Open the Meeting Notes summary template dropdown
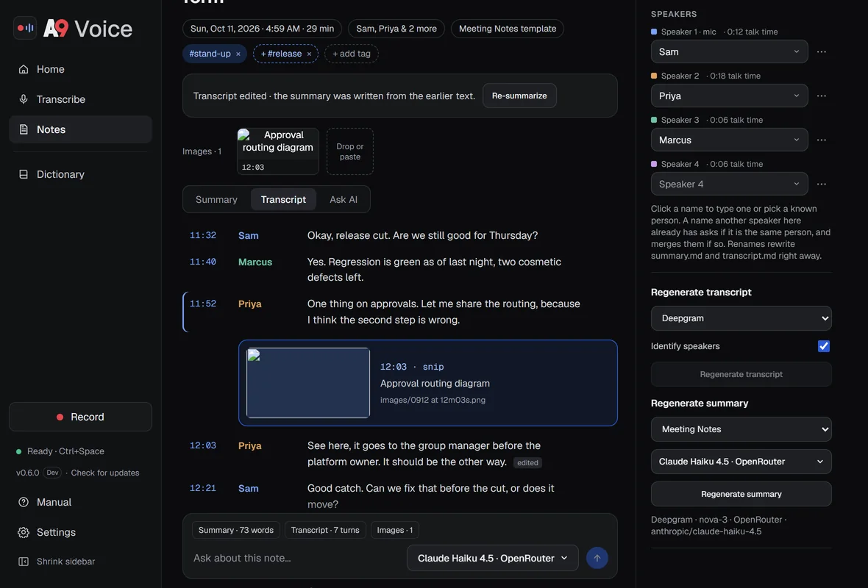The height and width of the screenshot is (588, 868). (x=741, y=429)
